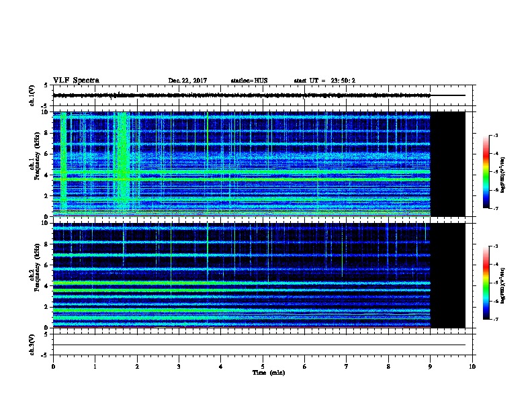532x411 pixels.
Task: Click time axis tick label "6"
Action: 305,366
